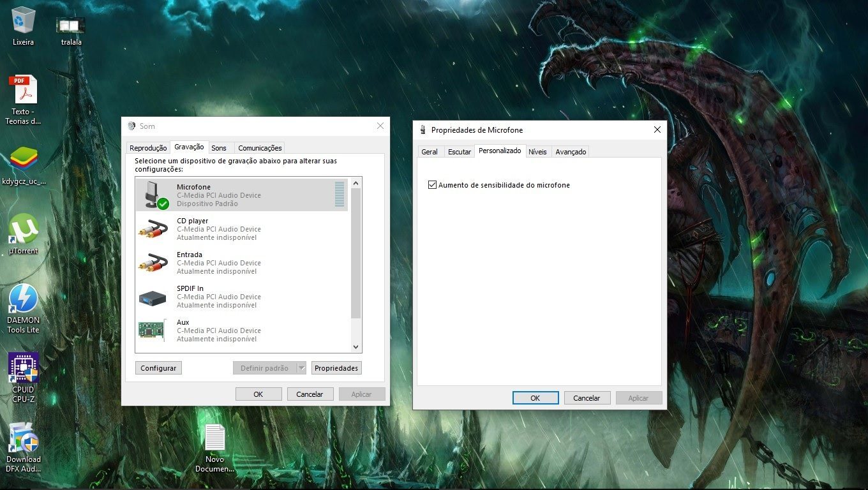Click the Aux sound card icon

click(153, 330)
